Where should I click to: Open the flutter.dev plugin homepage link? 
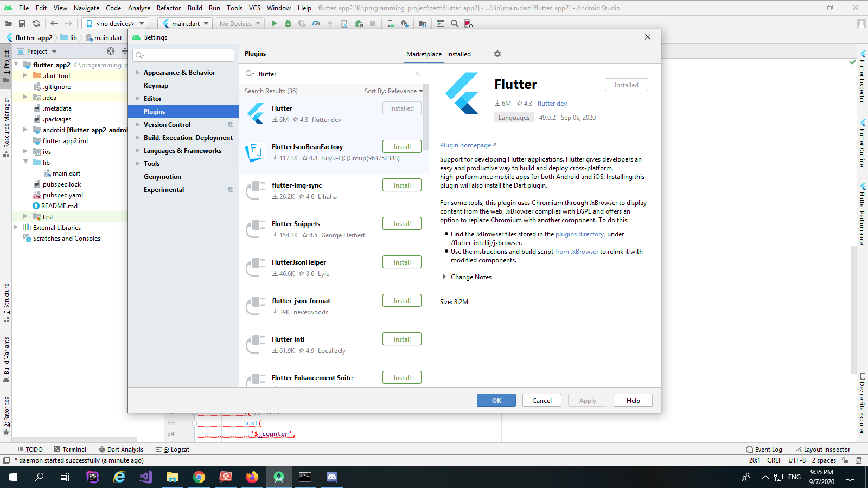[552, 103]
